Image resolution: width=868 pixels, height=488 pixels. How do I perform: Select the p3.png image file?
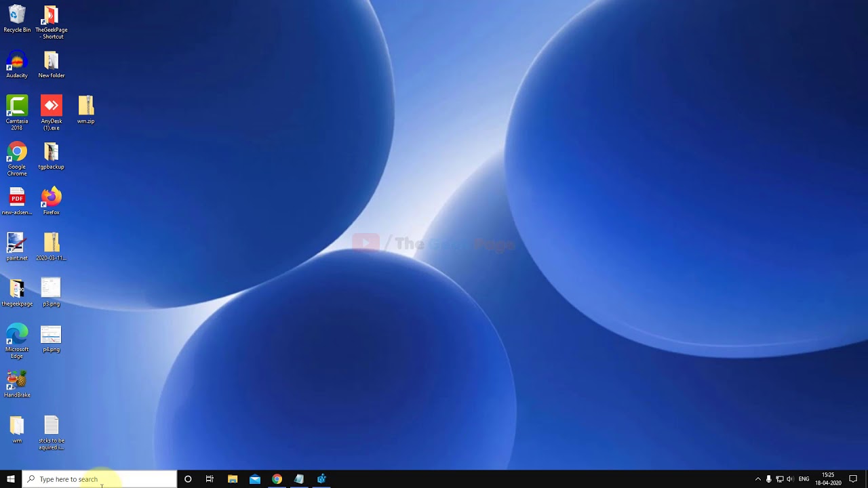click(52, 293)
